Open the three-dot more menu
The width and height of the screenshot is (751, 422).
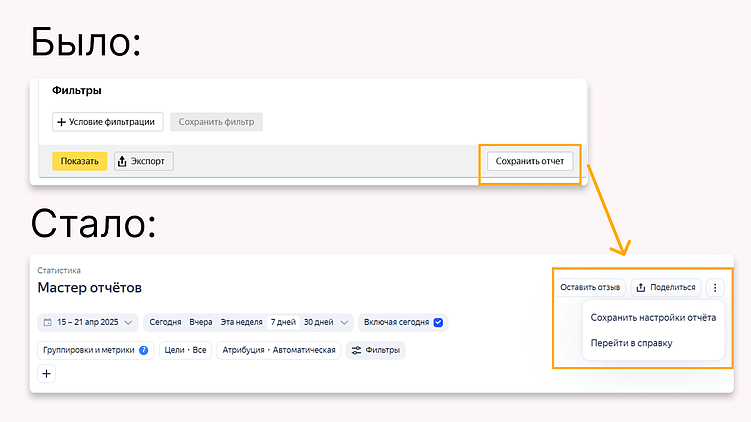[715, 287]
